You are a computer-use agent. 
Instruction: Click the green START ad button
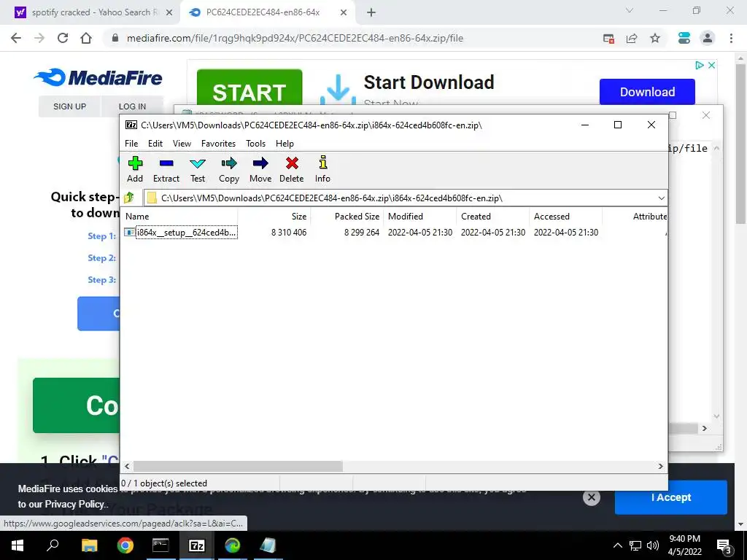[x=249, y=87]
